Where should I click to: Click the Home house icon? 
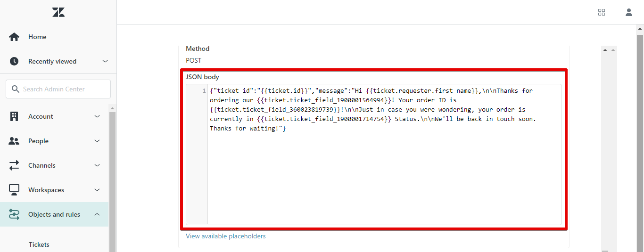tap(14, 37)
